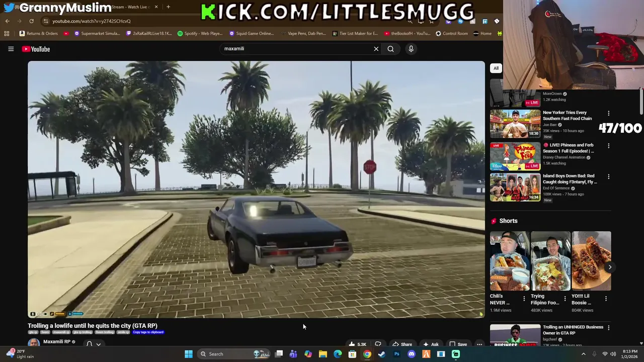This screenshot has height=362, width=644.
Task: Open the Trying Filipino Food short
Action: pos(550,261)
